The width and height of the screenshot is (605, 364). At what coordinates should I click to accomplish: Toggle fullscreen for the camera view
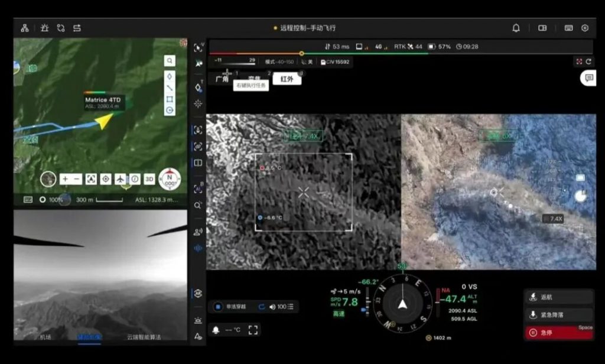coord(253,330)
